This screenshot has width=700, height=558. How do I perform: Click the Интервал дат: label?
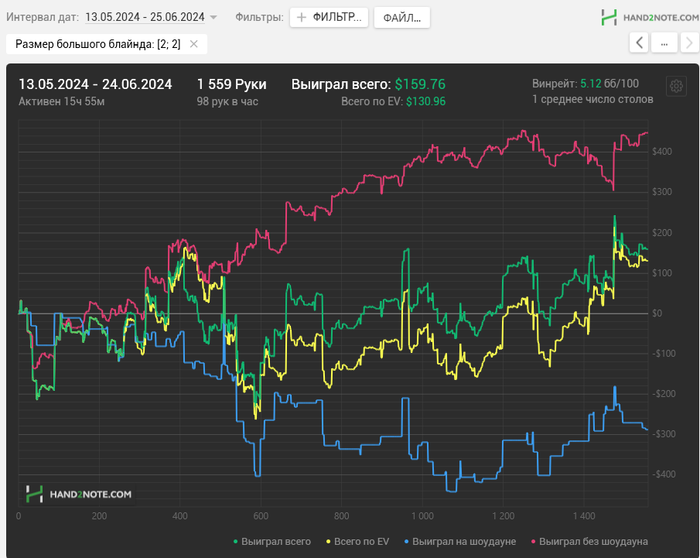click(x=42, y=17)
